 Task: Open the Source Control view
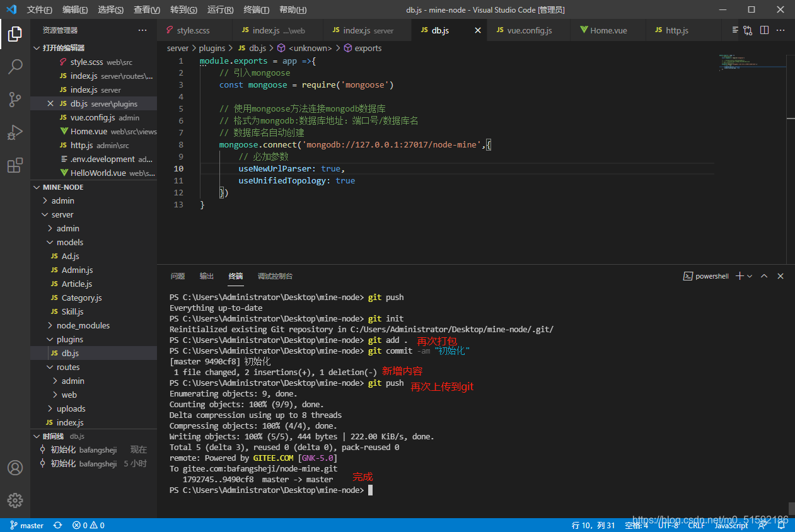[x=15, y=99]
